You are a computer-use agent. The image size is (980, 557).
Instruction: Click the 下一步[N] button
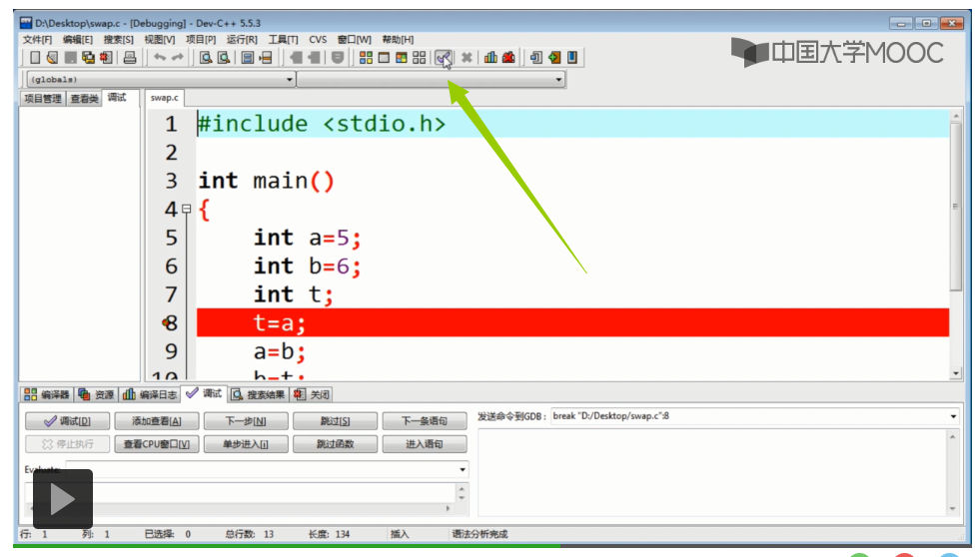pos(246,421)
